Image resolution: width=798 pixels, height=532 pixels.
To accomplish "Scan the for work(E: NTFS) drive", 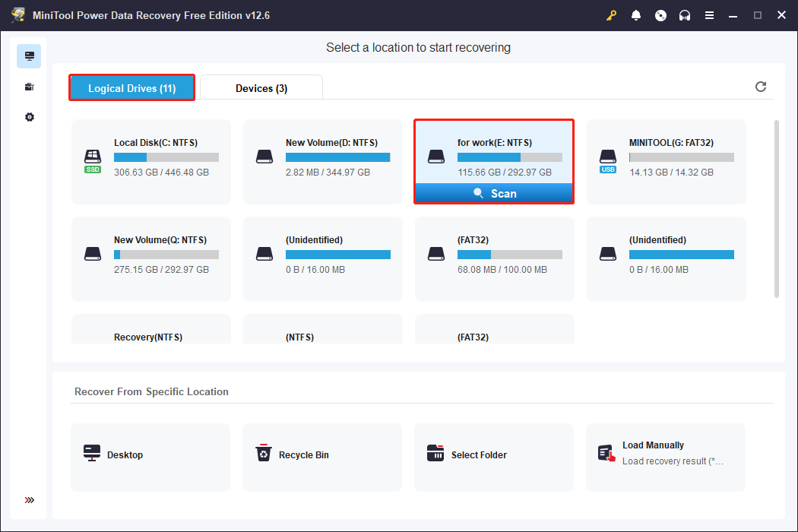I will pyautogui.click(x=494, y=193).
